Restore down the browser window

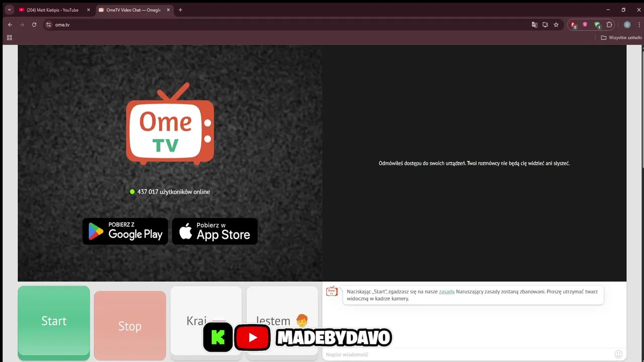623,10
